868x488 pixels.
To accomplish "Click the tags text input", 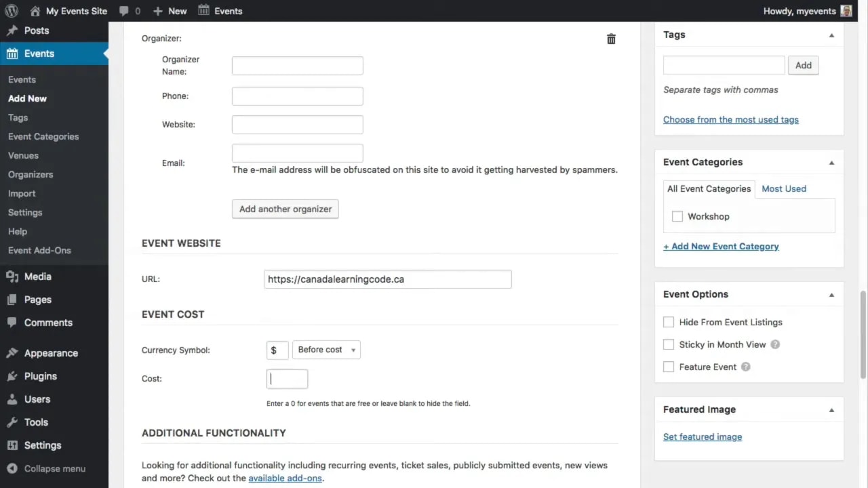I will click(724, 65).
